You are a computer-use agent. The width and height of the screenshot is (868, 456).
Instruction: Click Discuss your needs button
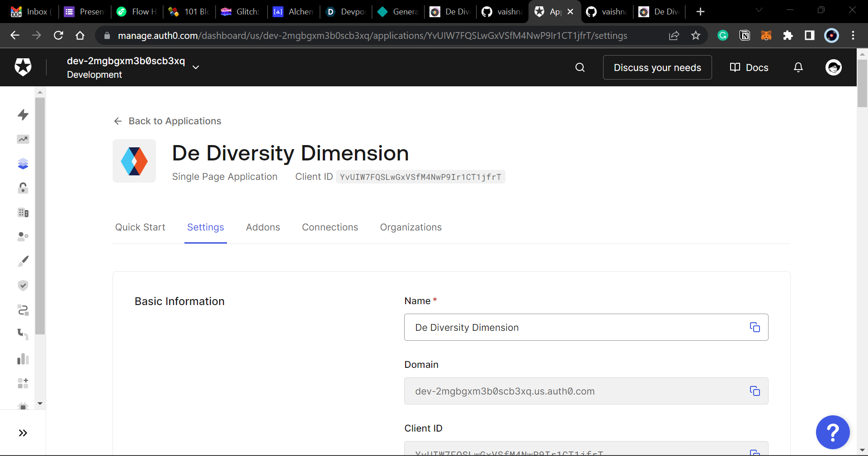[657, 67]
